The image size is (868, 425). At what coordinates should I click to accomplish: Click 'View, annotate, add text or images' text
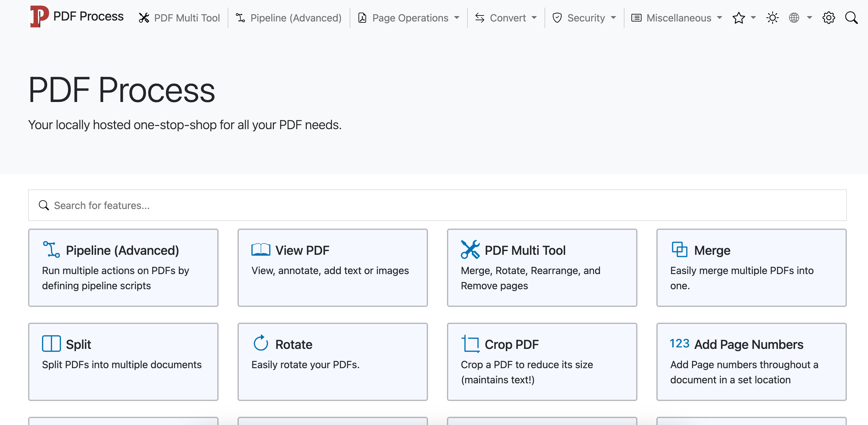330,270
